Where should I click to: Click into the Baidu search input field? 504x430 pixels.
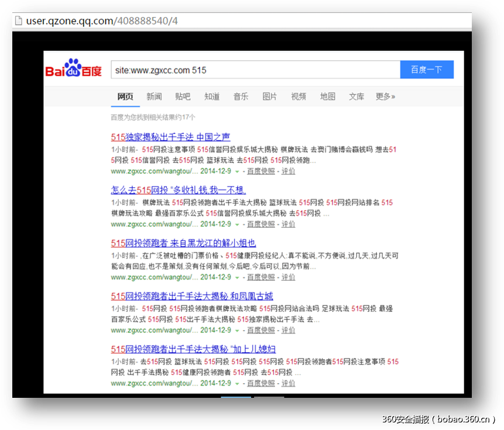tap(252, 69)
